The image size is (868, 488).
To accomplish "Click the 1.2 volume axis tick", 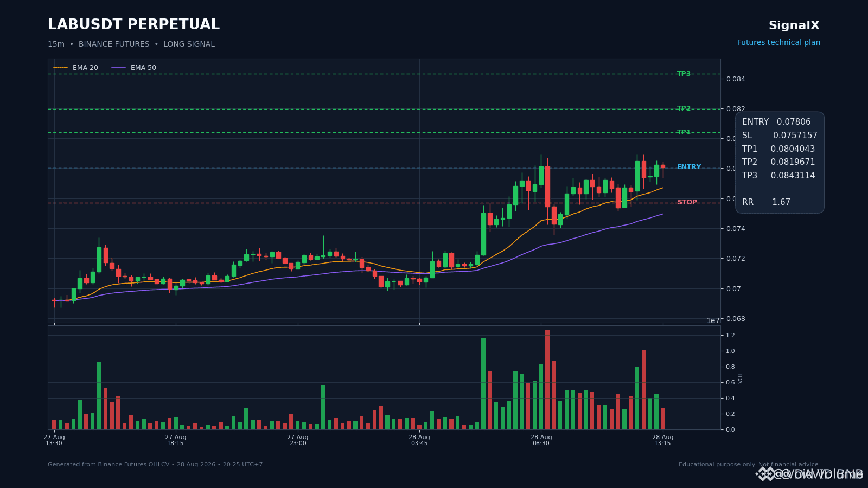I will [x=730, y=336].
